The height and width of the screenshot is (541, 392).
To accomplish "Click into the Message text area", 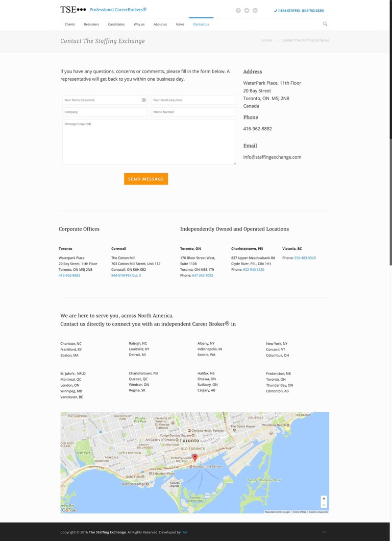I will point(149,142).
